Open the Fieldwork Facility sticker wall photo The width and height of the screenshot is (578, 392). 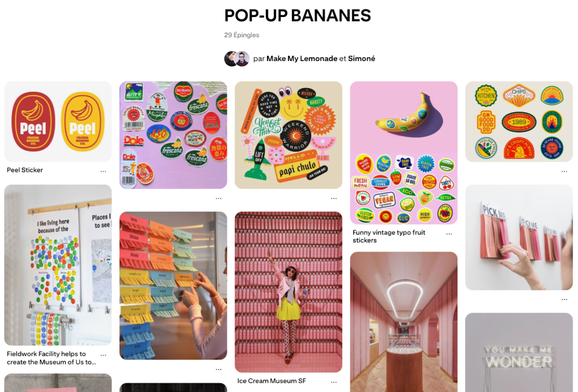58,265
